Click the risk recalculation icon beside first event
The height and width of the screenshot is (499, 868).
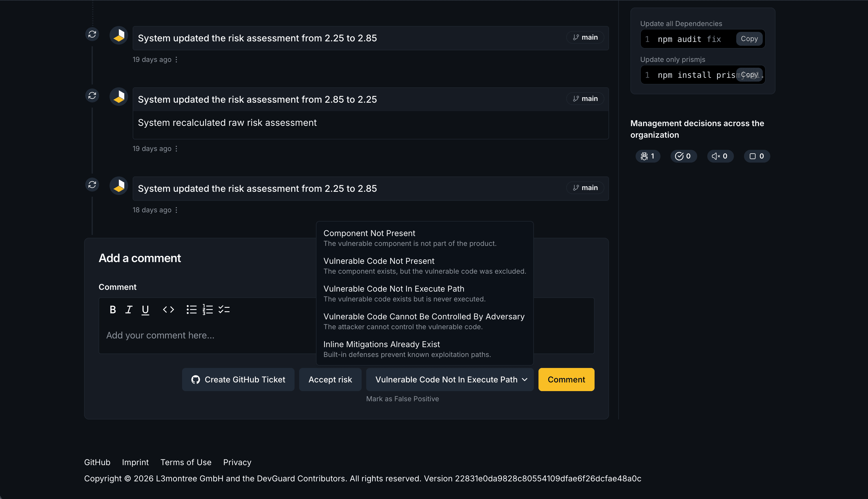tap(92, 34)
